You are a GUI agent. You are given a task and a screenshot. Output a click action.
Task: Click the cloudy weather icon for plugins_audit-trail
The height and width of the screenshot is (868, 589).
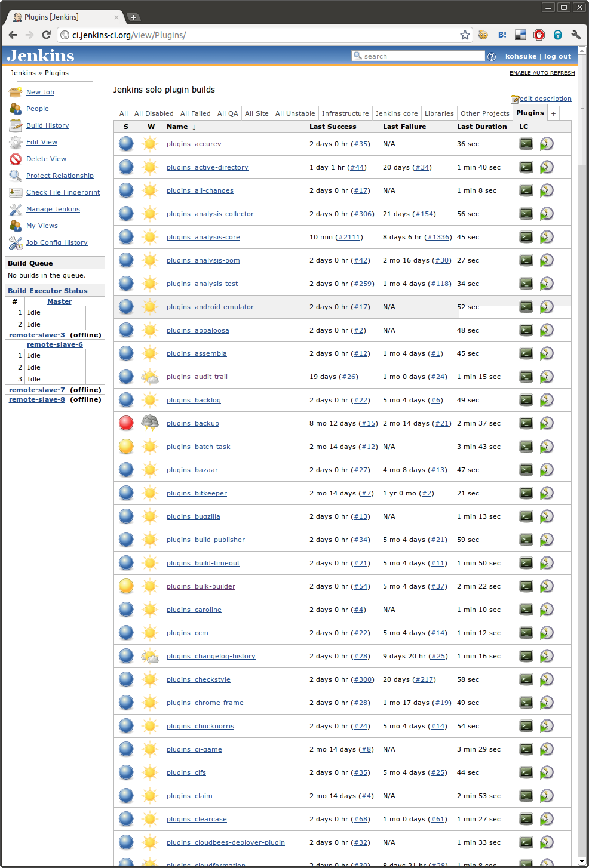tap(150, 377)
